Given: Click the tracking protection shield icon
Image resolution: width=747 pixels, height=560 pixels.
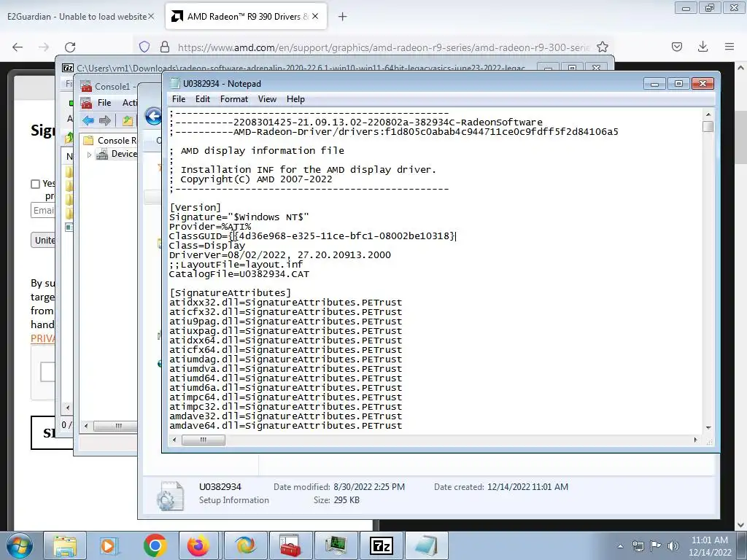Looking at the screenshot, I should (x=144, y=47).
